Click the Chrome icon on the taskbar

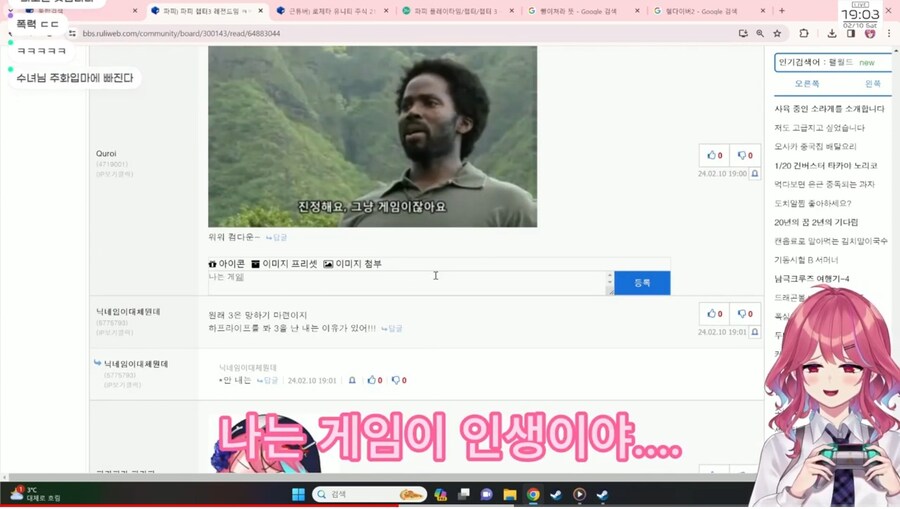533,494
